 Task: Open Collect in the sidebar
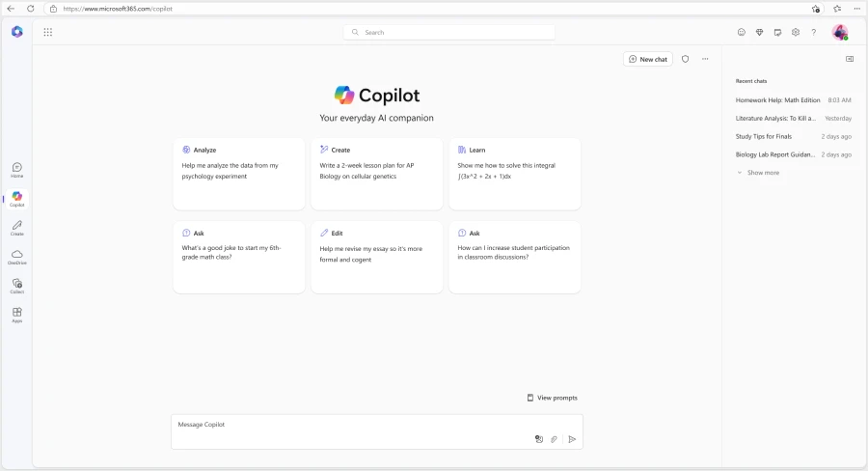17,286
